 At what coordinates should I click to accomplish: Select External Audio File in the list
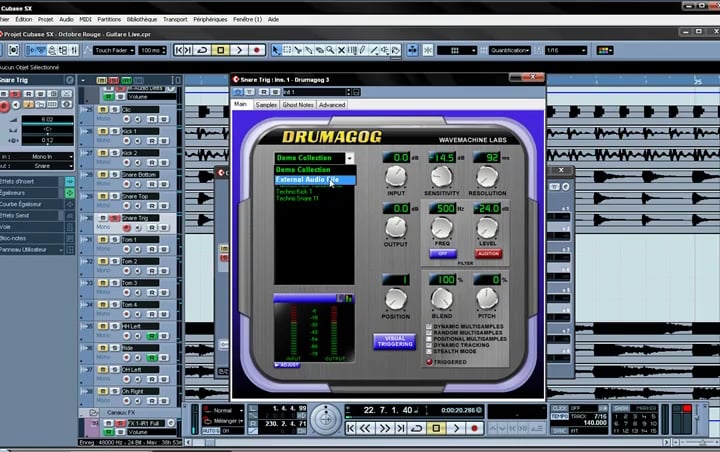point(315,180)
